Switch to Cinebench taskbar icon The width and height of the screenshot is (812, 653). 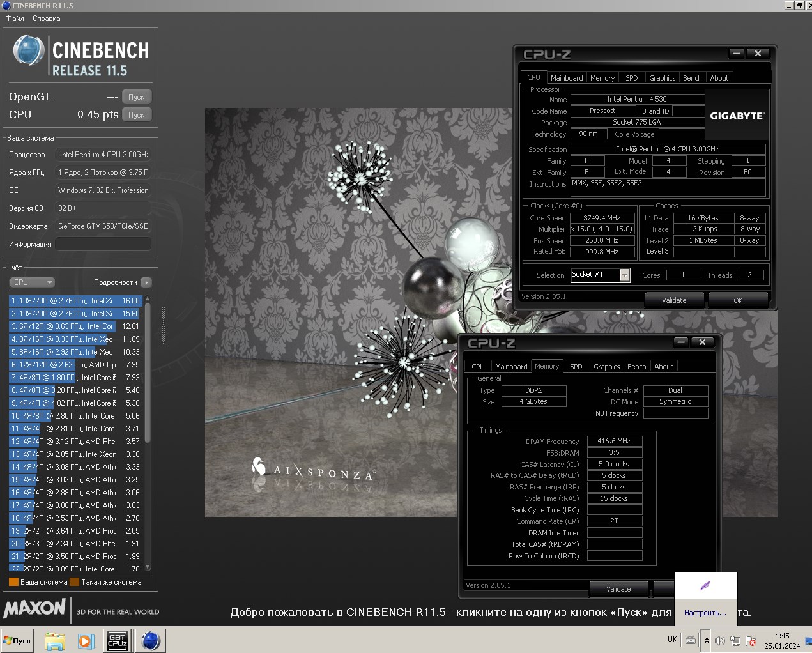(151, 640)
